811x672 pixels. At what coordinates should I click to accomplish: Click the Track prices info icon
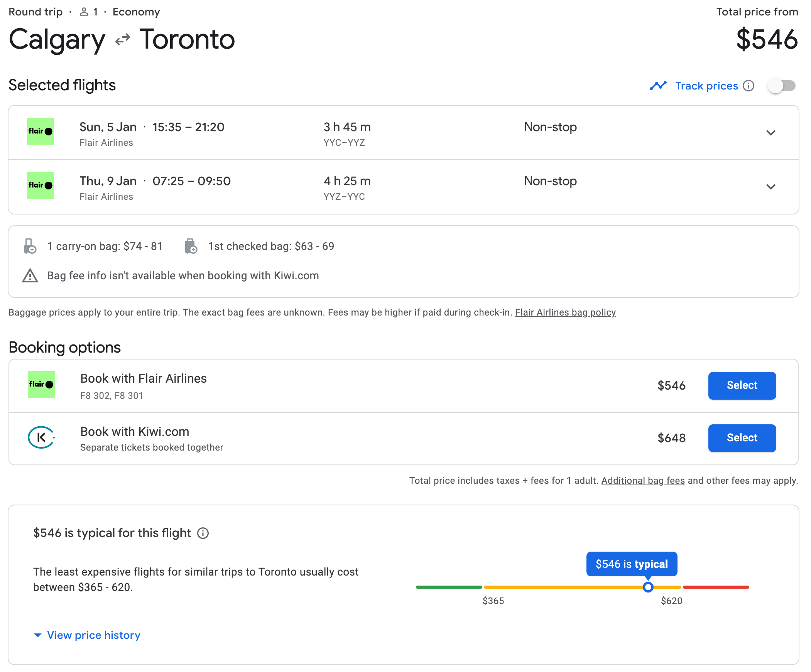point(748,86)
